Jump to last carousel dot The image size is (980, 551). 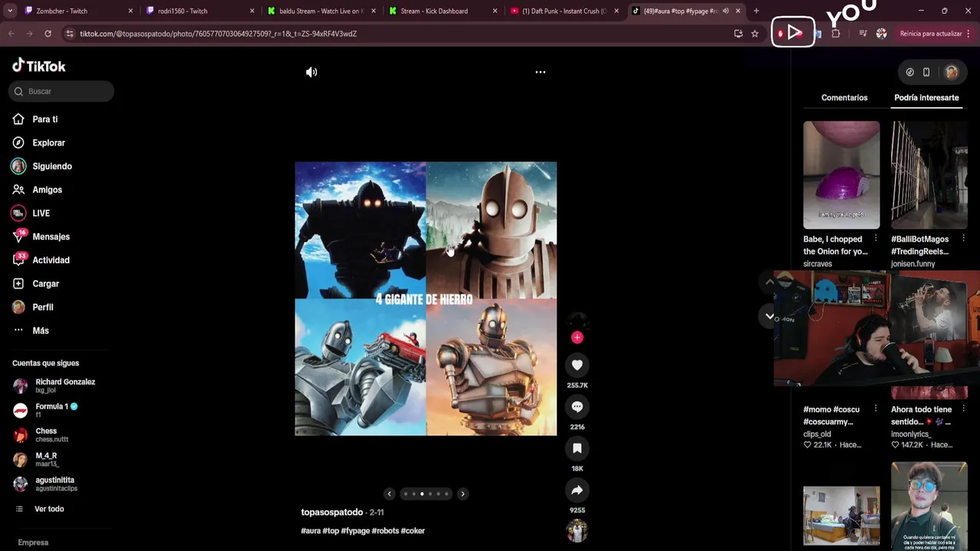(x=446, y=494)
